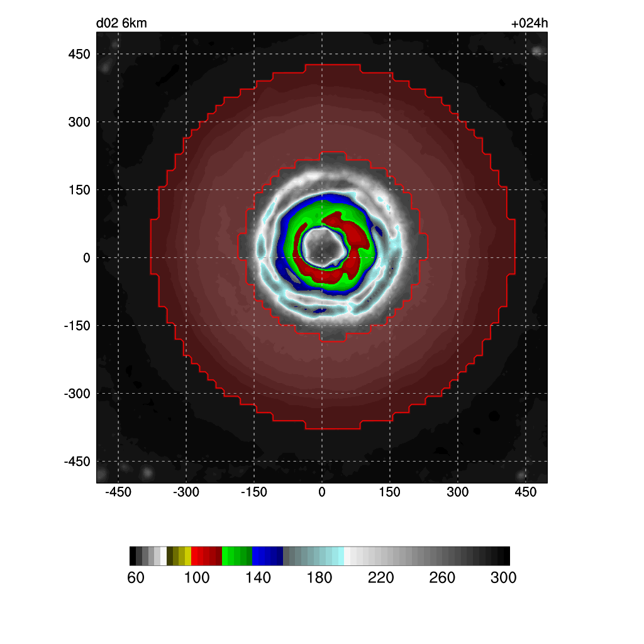The height and width of the screenshot is (644, 644).
Task: Click the colorbar tick label "180"
Action: coord(319,578)
